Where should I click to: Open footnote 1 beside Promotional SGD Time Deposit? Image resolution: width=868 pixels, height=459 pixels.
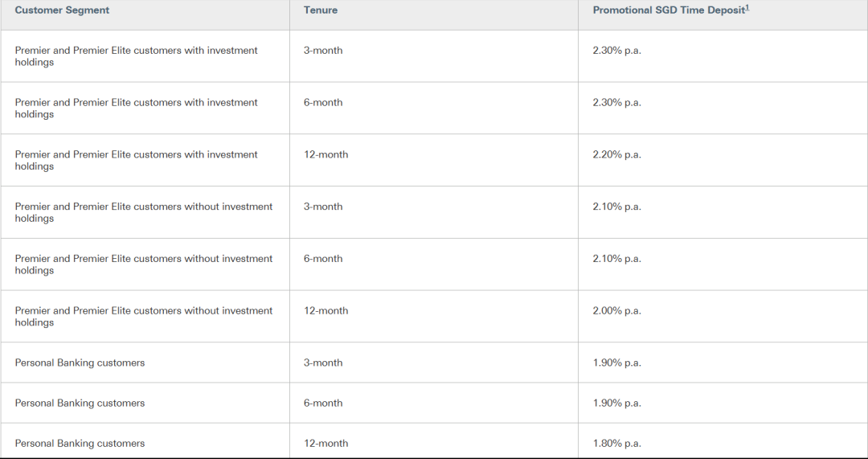pos(747,7)
